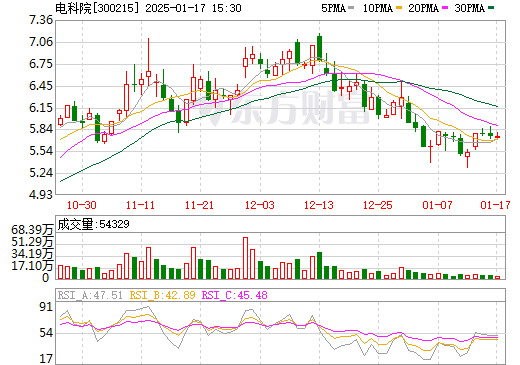This screenshot has width=520, height=365.
Task: Click the 12-03 date label
Action: (260, 205)
